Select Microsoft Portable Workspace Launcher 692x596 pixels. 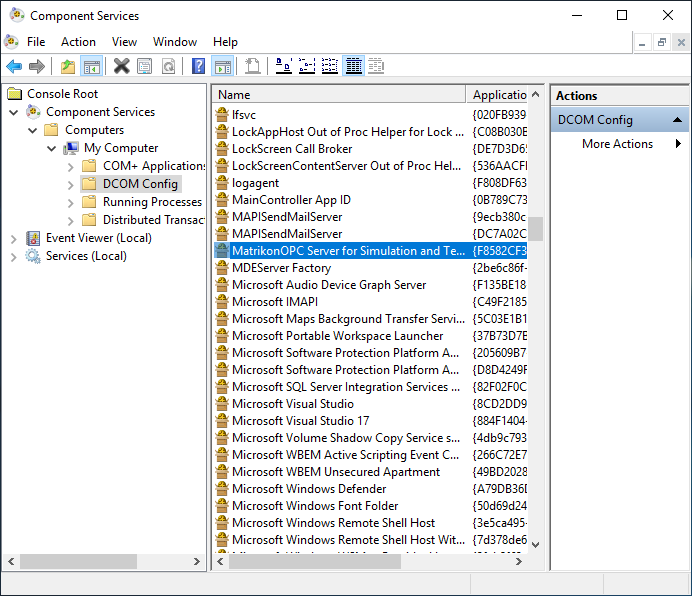pos(338,336)
